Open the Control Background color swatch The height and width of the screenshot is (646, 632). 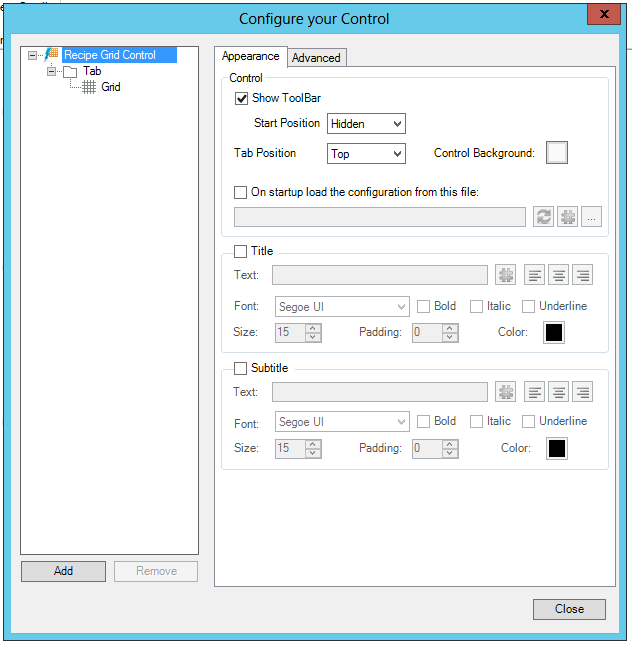(556, 153)
